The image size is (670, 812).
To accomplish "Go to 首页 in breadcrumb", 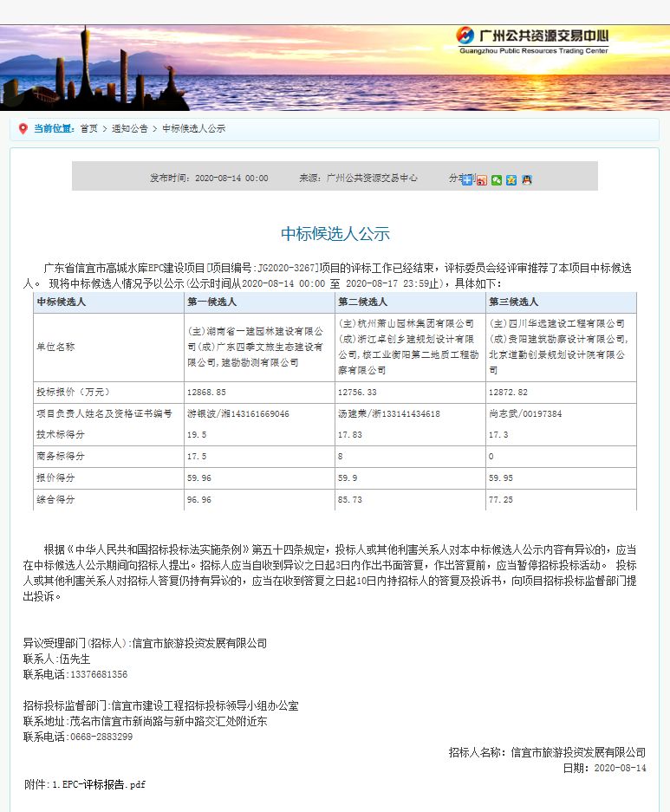I will coord(88,128).
